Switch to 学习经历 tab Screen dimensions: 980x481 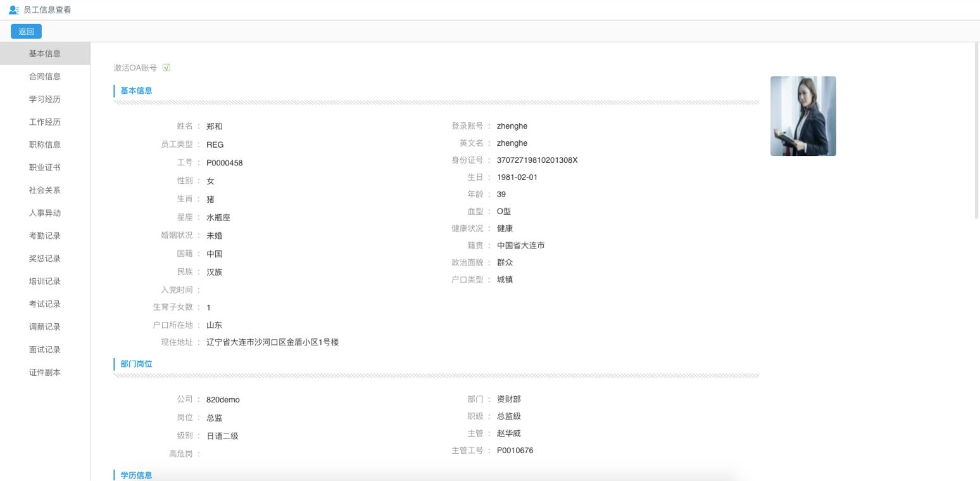45,99
